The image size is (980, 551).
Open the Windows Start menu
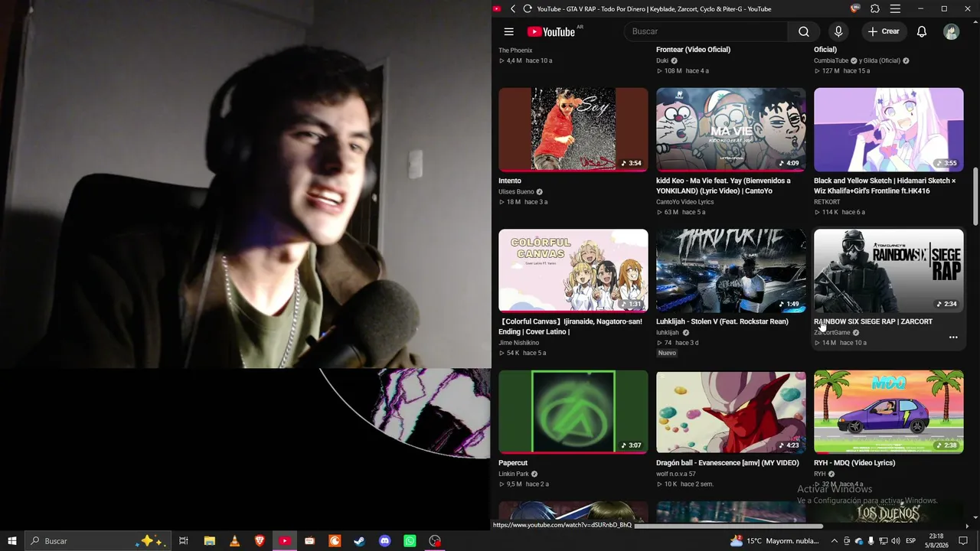click(x=12, y=541)
